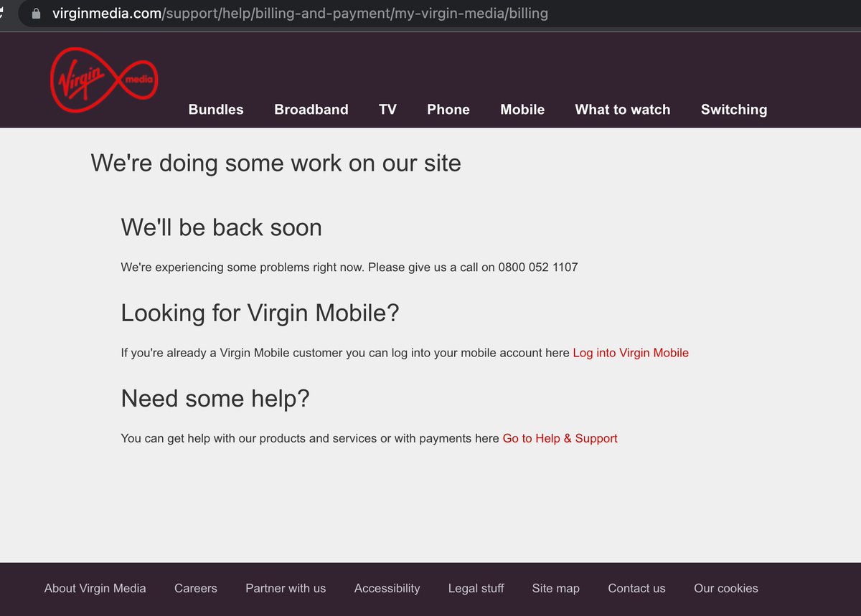Open the What to watch menu
The width and height of the screenshot is (861, 616).
coord(623,110)
